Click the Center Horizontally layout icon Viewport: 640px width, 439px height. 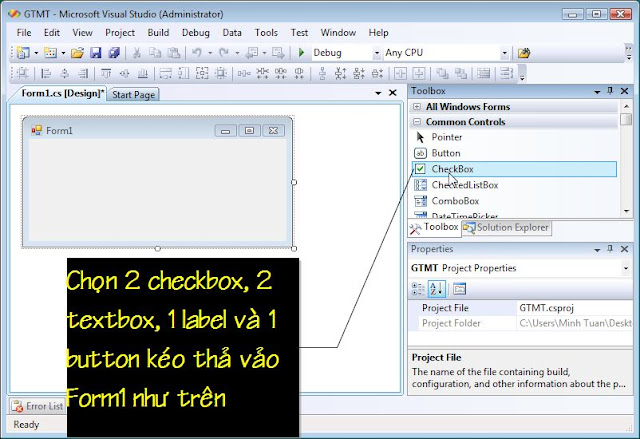400,73
